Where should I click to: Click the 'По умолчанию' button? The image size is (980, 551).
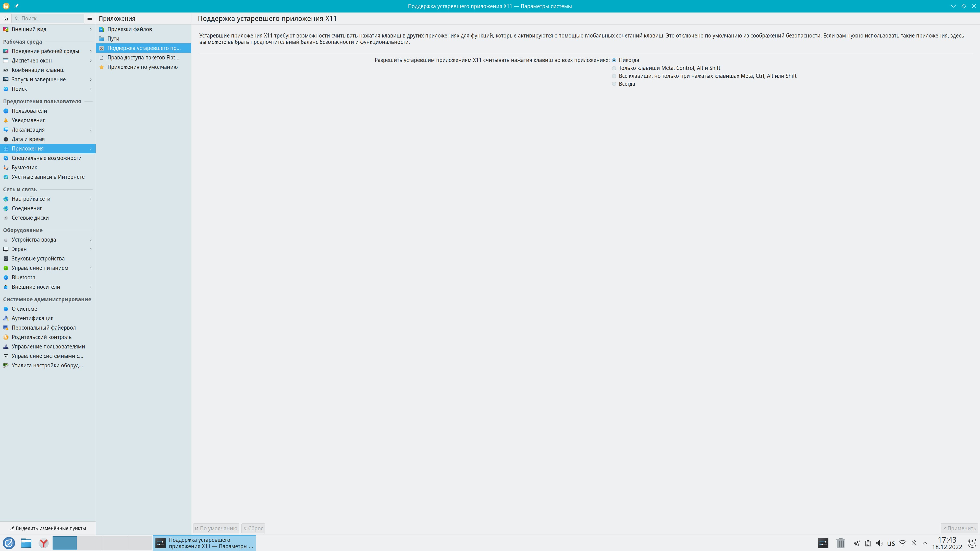click(x=216, y=528)
